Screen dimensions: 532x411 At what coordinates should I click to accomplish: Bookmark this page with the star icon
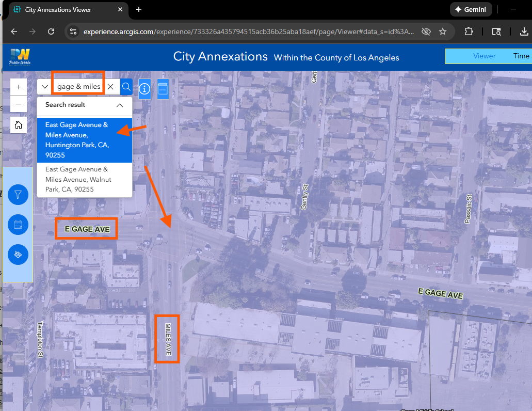[x=442, y=31]
